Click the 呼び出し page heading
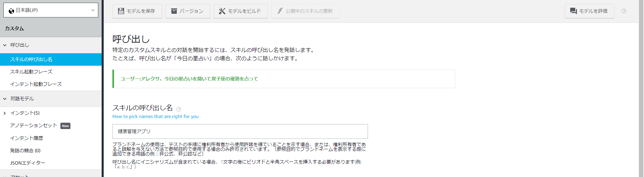The width and height of the screenshot is (644, 177). [x=131, y=39]
